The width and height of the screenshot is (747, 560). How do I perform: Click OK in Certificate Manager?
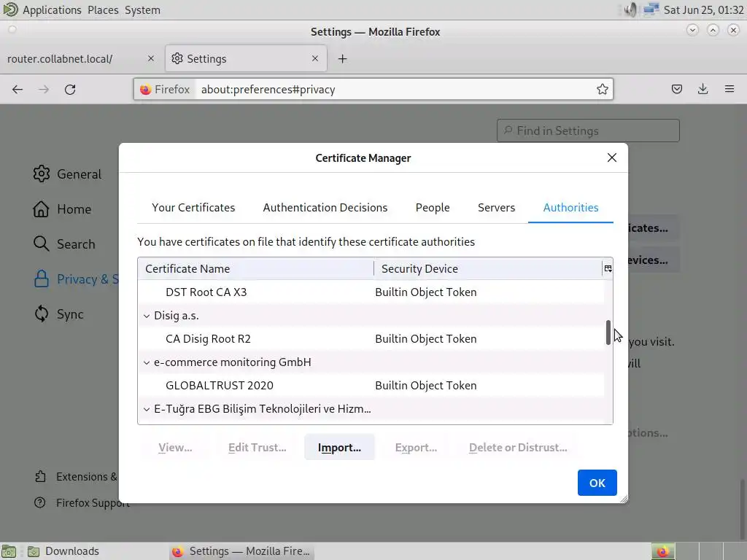pos(597,483)
